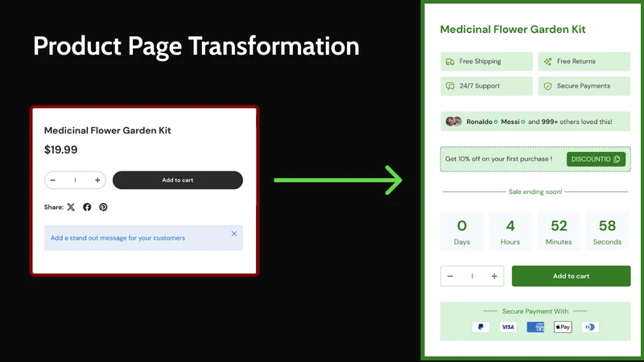Click the Share: label

pyautogui.click(x=54, y=207)
